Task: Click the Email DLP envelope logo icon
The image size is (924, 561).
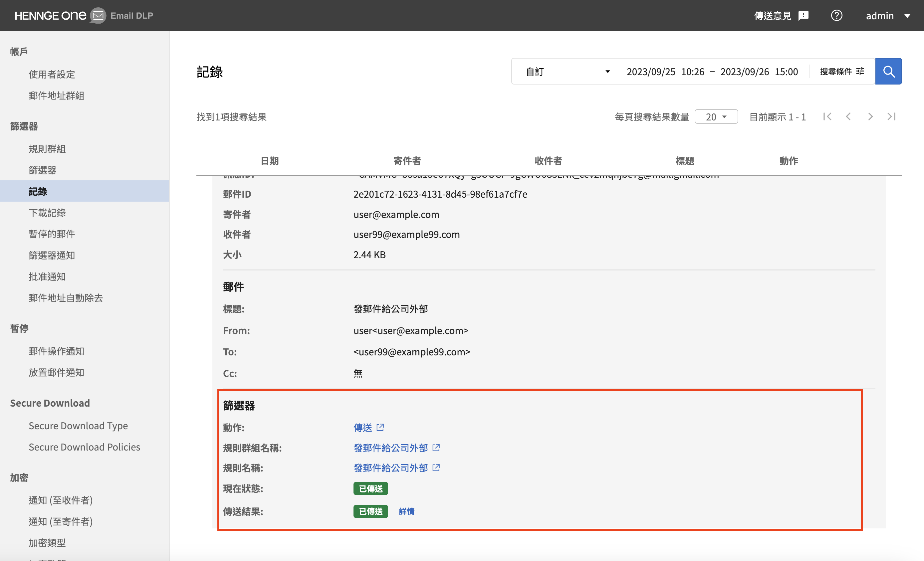Action: [x=98, y=15]
